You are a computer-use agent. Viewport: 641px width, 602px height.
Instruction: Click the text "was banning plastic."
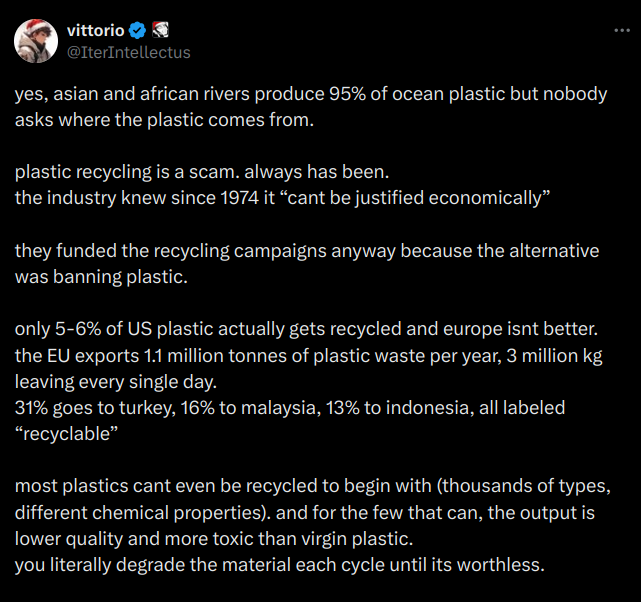[101, 276]
